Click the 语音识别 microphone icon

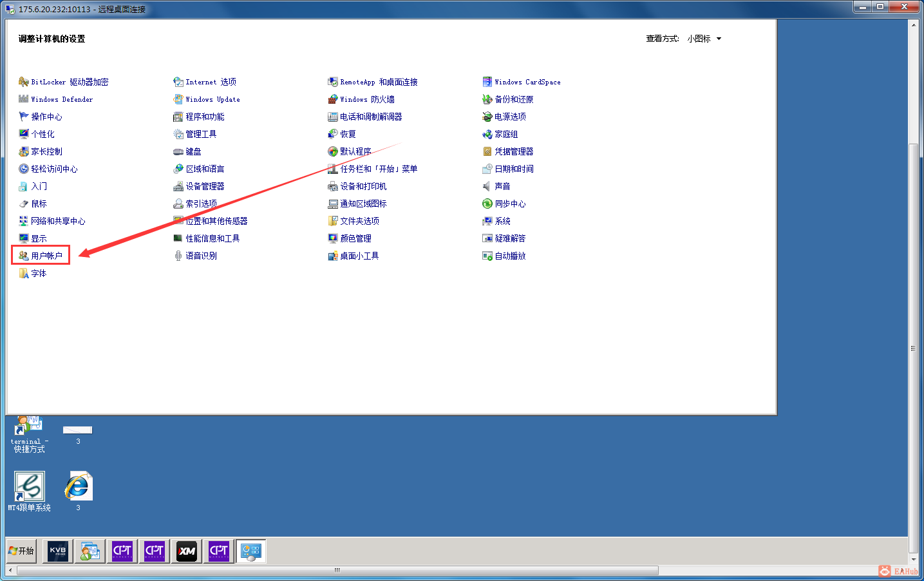pyautogui.click(x=178, y=256)
